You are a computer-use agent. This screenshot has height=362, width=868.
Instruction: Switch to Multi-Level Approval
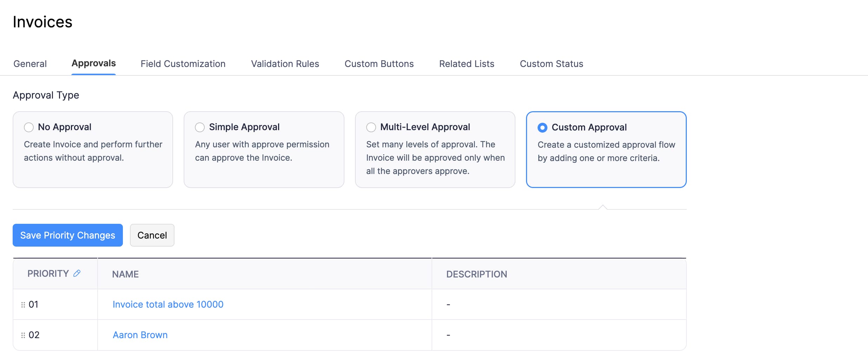coord(371,127)
